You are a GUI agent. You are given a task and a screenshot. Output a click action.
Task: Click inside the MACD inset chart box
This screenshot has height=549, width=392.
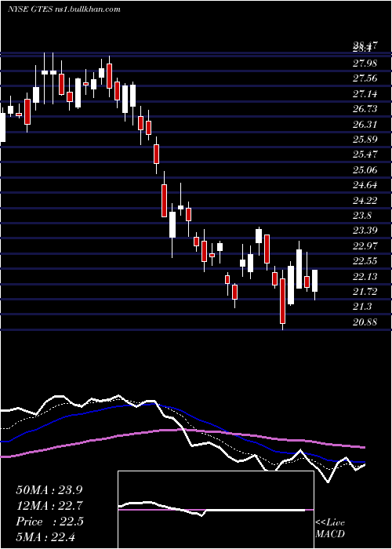(216, 510)
